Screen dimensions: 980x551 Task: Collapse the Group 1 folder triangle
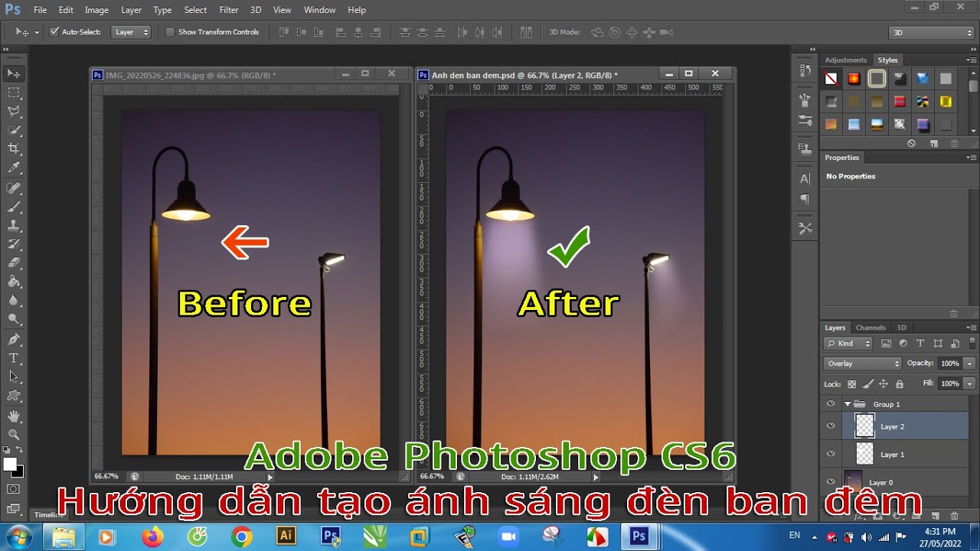pos(848,404)
